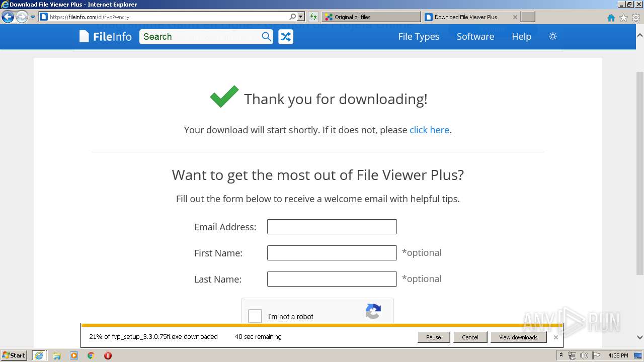Screen dimensions: 644x362
Task: Click the address bar search magnifier icon
Action: (x=293, y=17)
